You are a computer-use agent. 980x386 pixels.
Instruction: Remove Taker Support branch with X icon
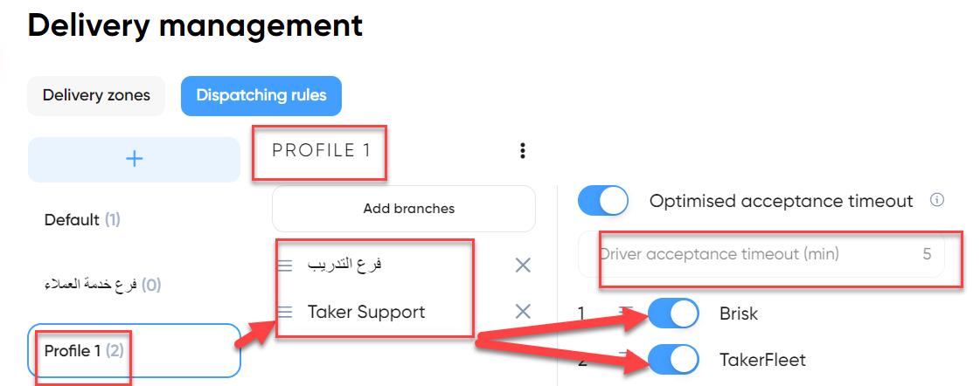523,311
